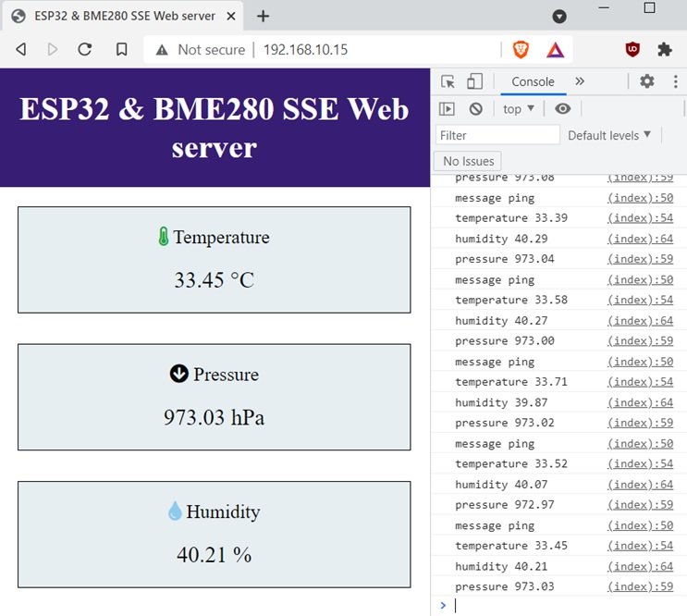Open (index):54 link beside temperature 33.39

pyautogui.click(x=640, y=217)
